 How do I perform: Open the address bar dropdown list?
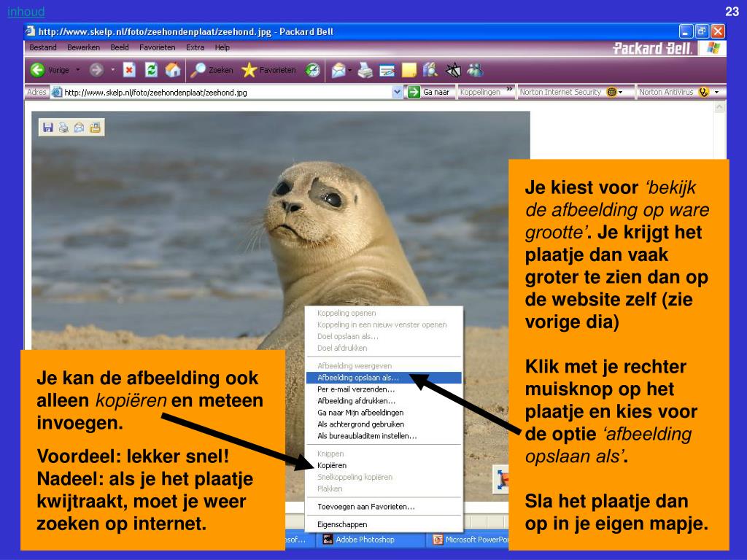(x=398, y=92)
